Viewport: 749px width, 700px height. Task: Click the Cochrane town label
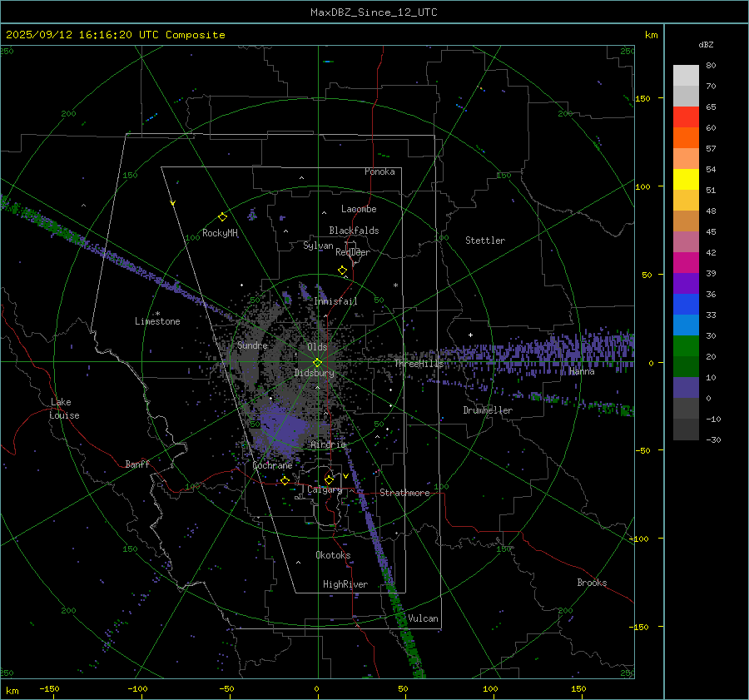tap(272, 465)
